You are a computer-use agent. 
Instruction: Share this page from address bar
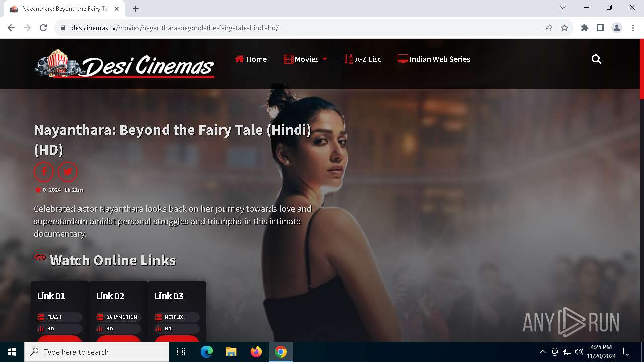click(x=548, y=28)
